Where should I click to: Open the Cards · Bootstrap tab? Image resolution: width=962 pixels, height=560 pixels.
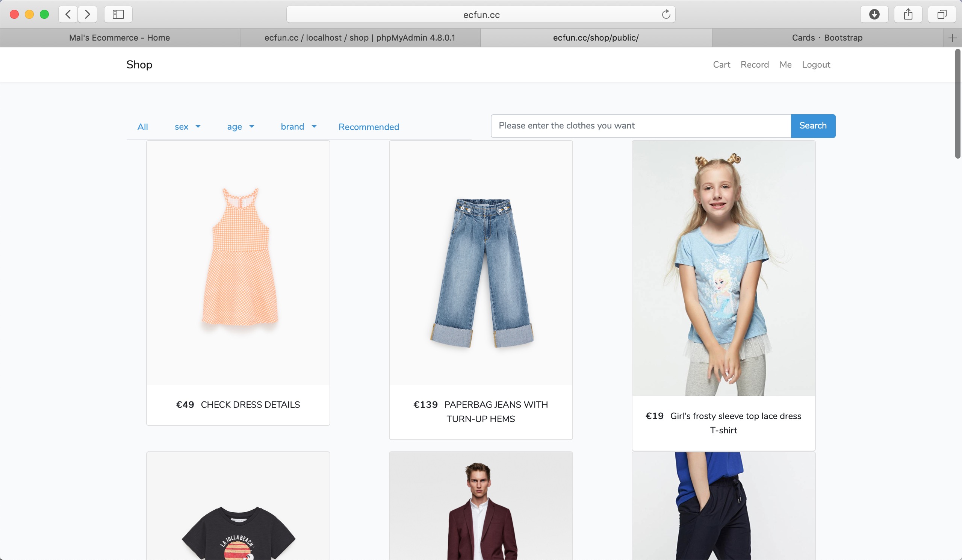point(827,38)
